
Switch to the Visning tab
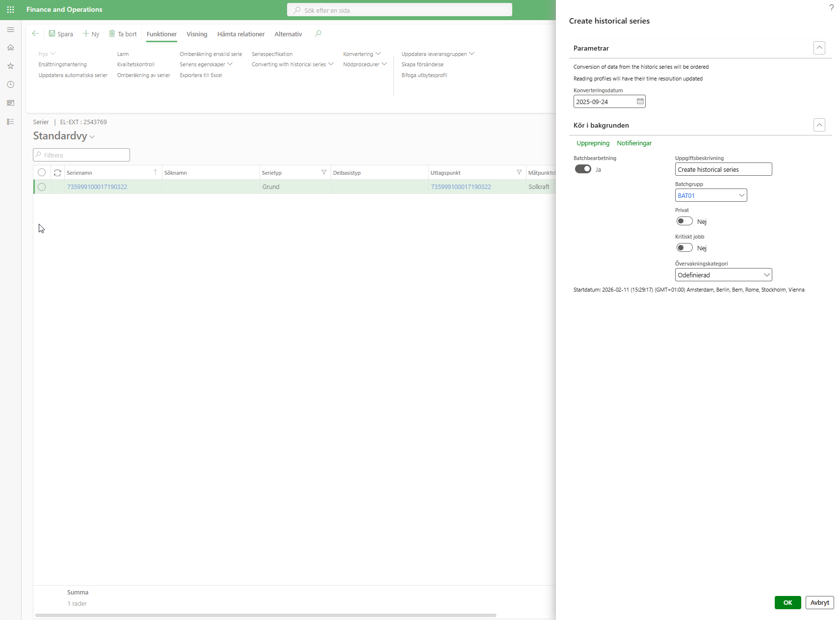coord(197,34)
